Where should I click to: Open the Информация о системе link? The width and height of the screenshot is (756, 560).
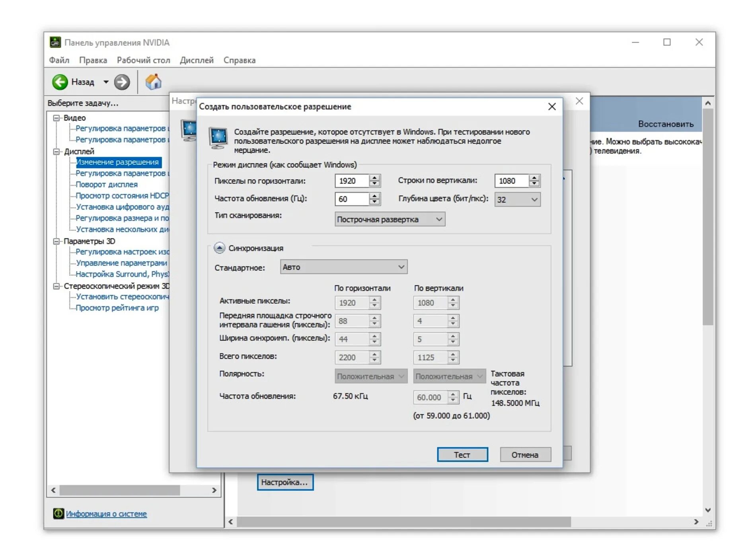pyautogui.click(x=106, y=514)
